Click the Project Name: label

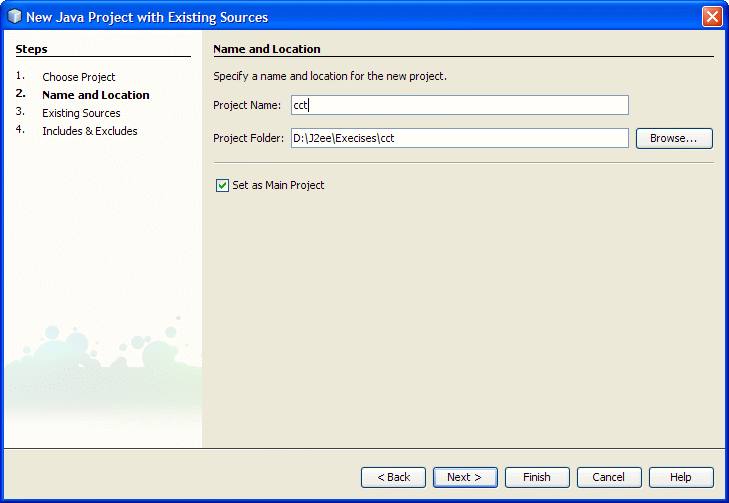(247, 106)
